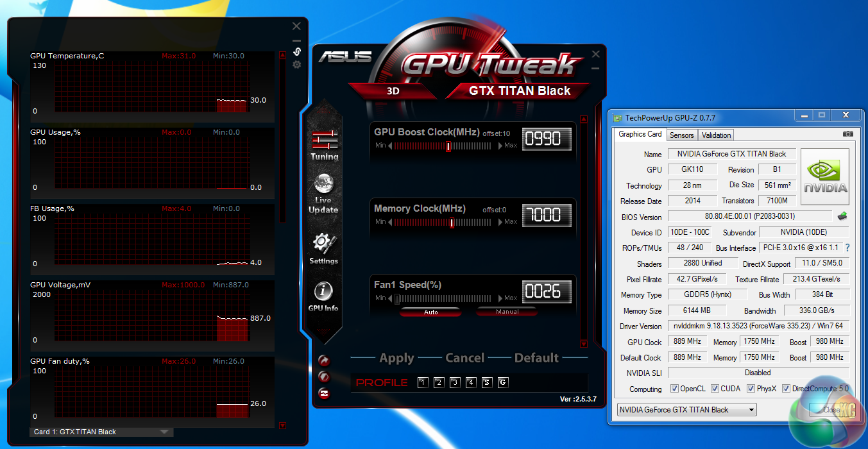
Task: Switch fan control to Manual mode
Action: tap(507, 312)
